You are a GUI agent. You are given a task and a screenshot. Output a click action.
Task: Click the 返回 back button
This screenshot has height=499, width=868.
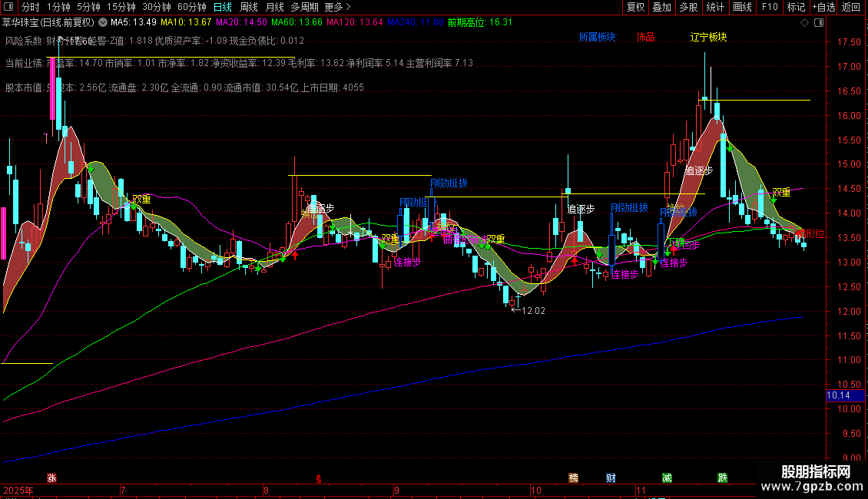point(851,7)
